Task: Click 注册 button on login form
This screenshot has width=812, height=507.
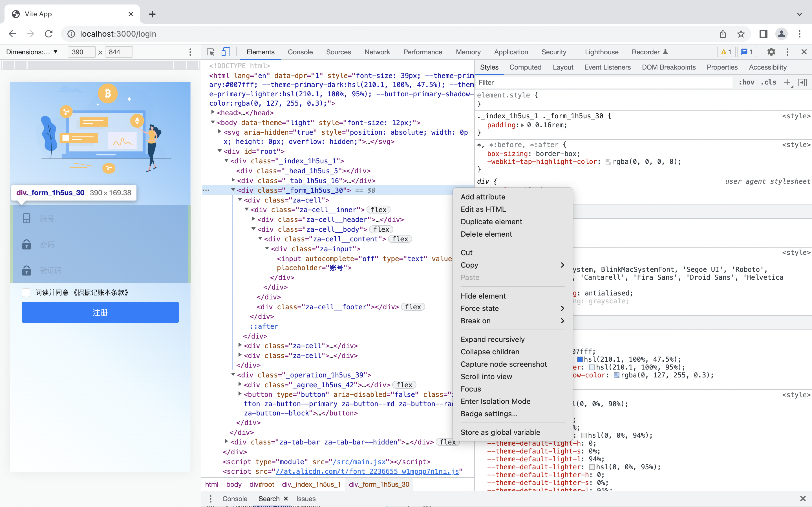Action: (100, 312)
